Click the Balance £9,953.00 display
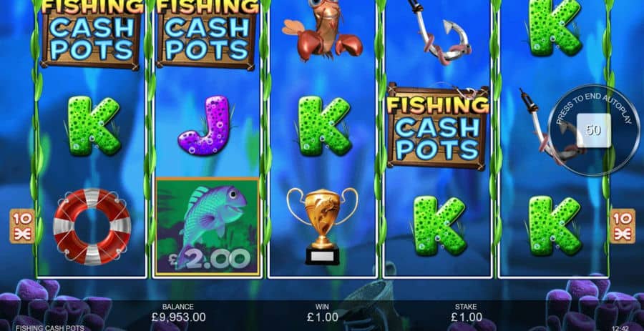Viewport: 644px width, 331px height. coord(178,313)
